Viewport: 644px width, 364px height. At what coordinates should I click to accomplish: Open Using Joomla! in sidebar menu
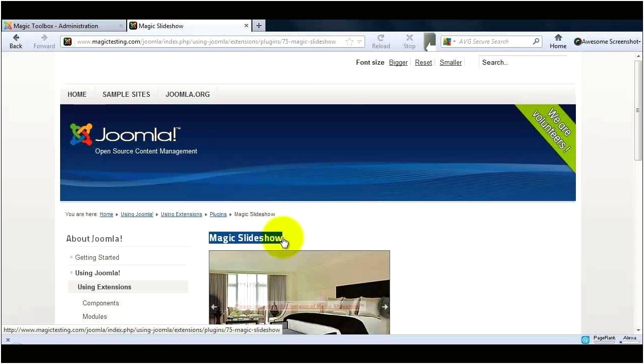tap(98, 273)
